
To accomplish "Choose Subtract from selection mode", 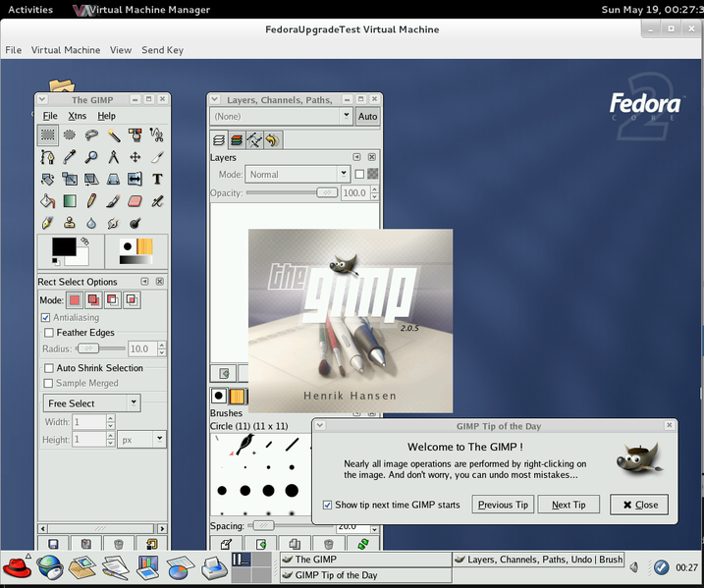I will (x=113, y=299).
